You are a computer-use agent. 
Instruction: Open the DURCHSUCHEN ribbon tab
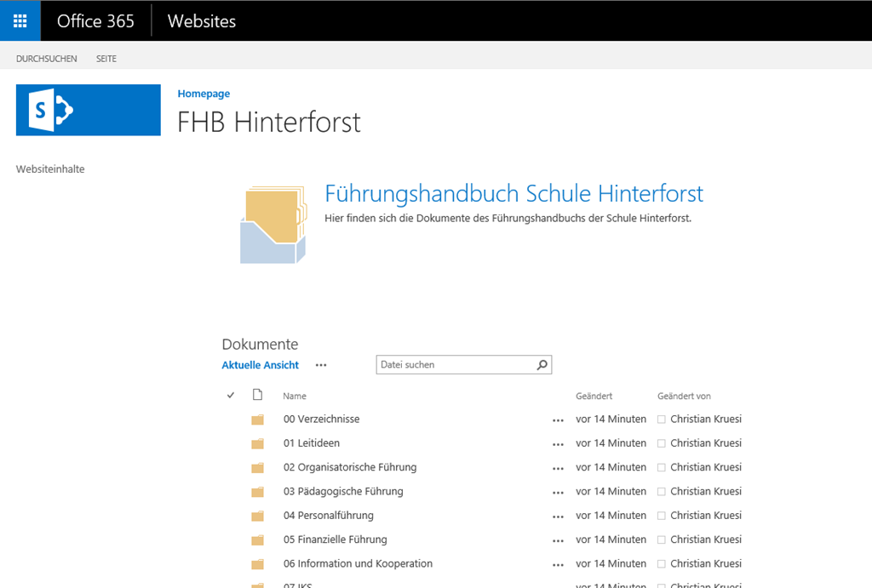[x=47, y=59]
